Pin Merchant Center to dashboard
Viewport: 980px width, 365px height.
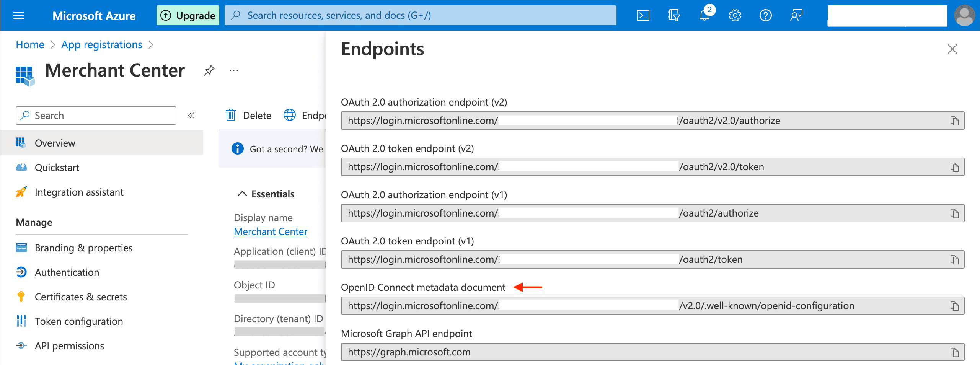(209, 70)
